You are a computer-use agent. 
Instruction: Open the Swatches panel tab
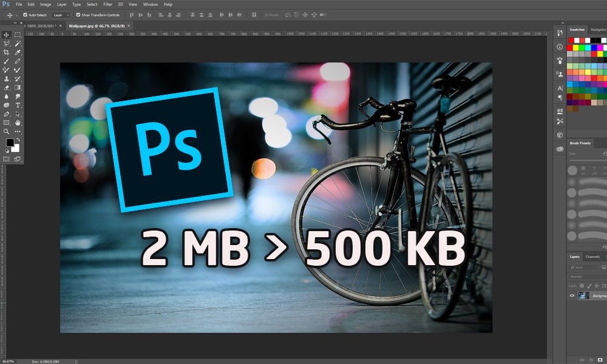[x=577, y=30]
